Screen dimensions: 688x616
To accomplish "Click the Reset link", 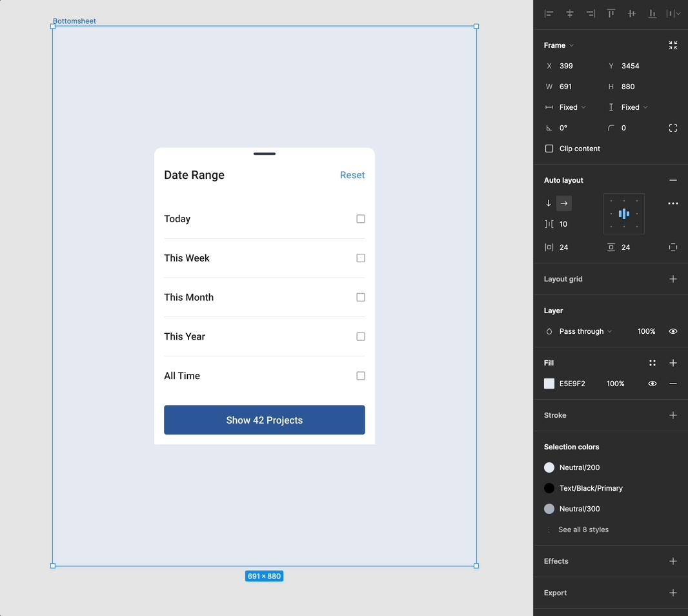I will (352, 175).
